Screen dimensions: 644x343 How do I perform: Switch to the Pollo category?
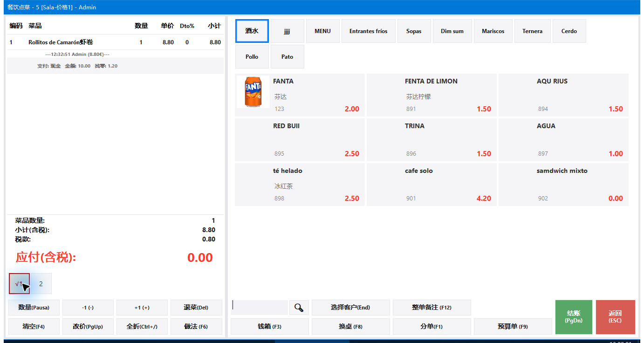252,57
